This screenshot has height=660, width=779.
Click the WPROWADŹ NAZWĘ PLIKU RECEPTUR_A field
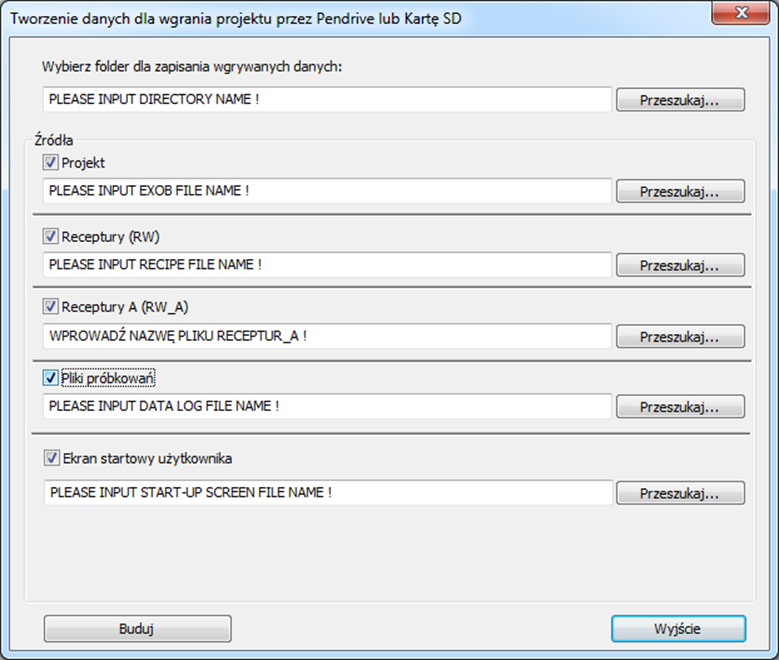pyautogui.click(x=327, y=336)
